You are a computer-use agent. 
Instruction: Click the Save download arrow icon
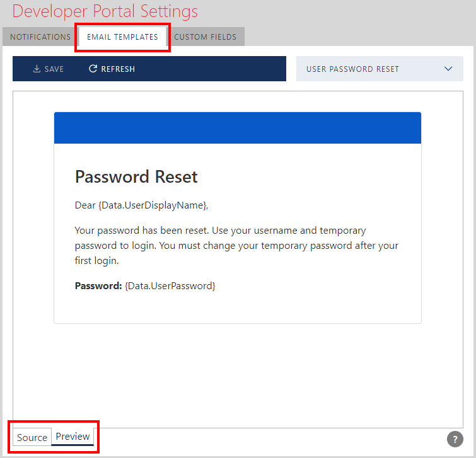click(x=37, y=69)
